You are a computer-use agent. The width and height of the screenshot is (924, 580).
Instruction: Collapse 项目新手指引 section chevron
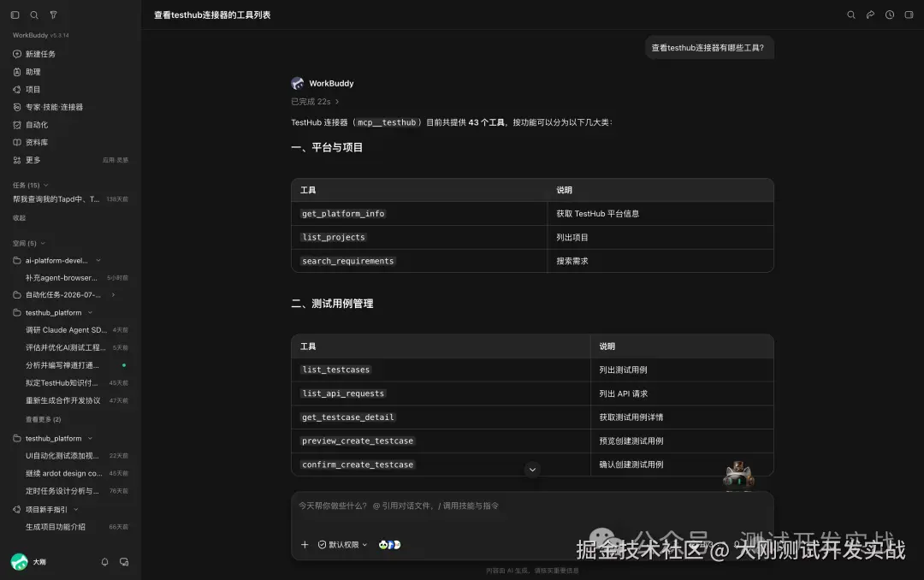click(x=76, y=509)
